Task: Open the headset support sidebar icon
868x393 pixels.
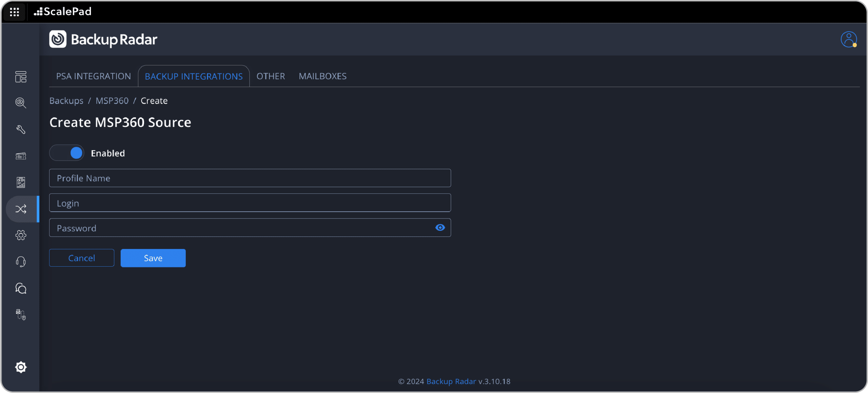Action: click(21, 262)
